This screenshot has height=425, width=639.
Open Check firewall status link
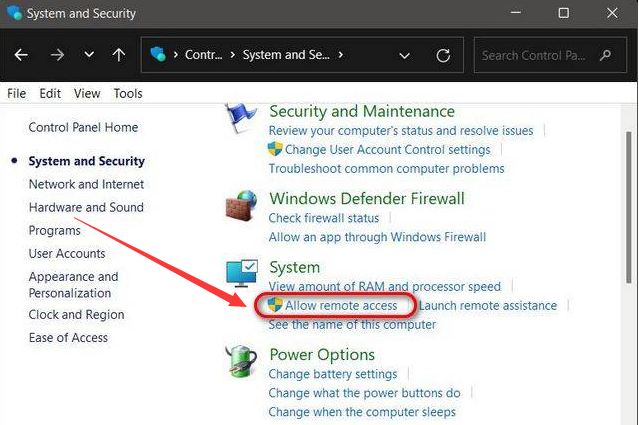(324, 218)
